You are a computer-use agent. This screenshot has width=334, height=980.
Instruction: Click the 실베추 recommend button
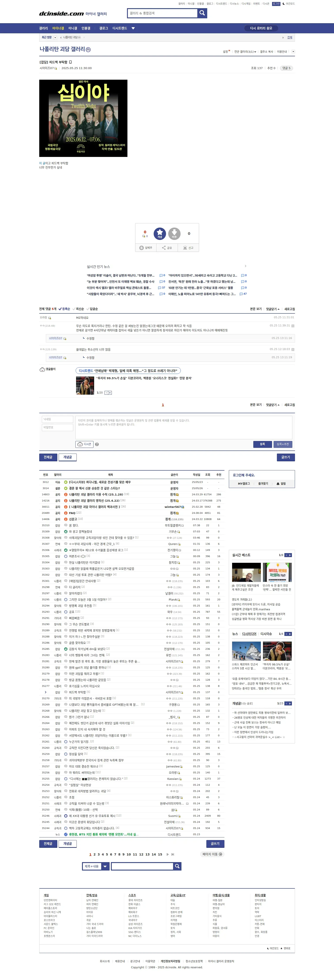[146, 248]
